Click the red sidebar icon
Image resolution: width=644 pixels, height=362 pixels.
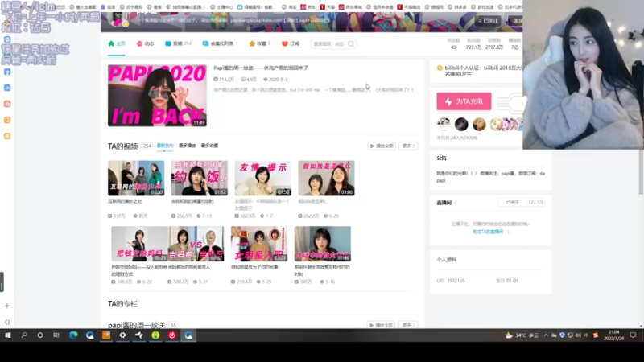tap(7, 104)
